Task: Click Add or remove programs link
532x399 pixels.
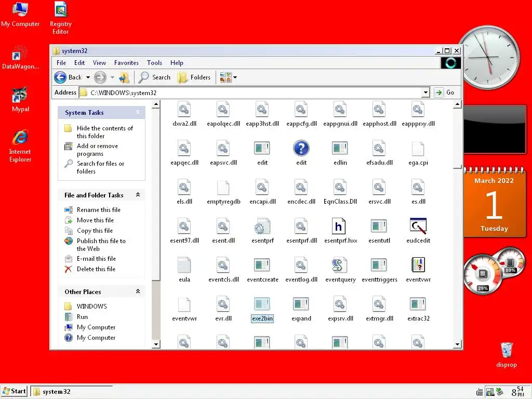Action: [97, 150]
